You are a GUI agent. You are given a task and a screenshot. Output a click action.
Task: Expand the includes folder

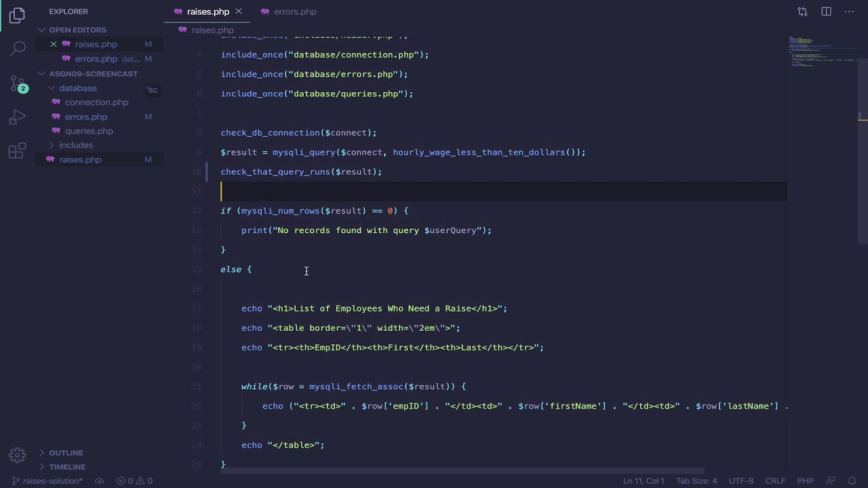tap(76, 145)
